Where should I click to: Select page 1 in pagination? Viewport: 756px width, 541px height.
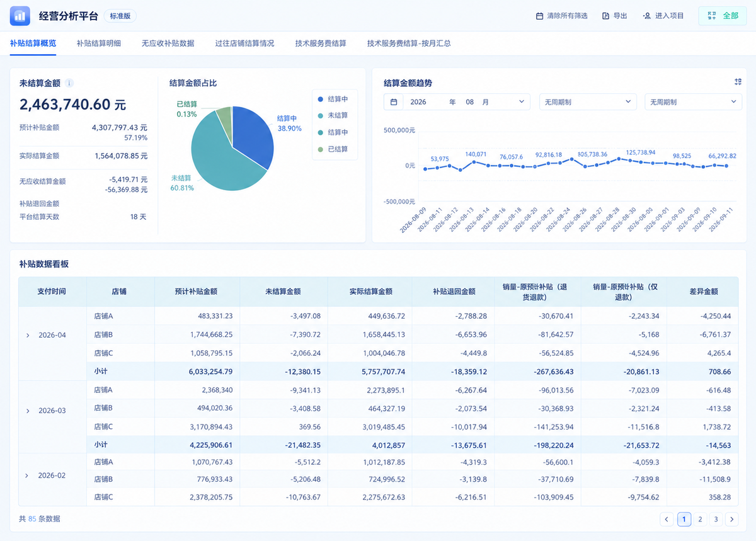coord(684,520)
